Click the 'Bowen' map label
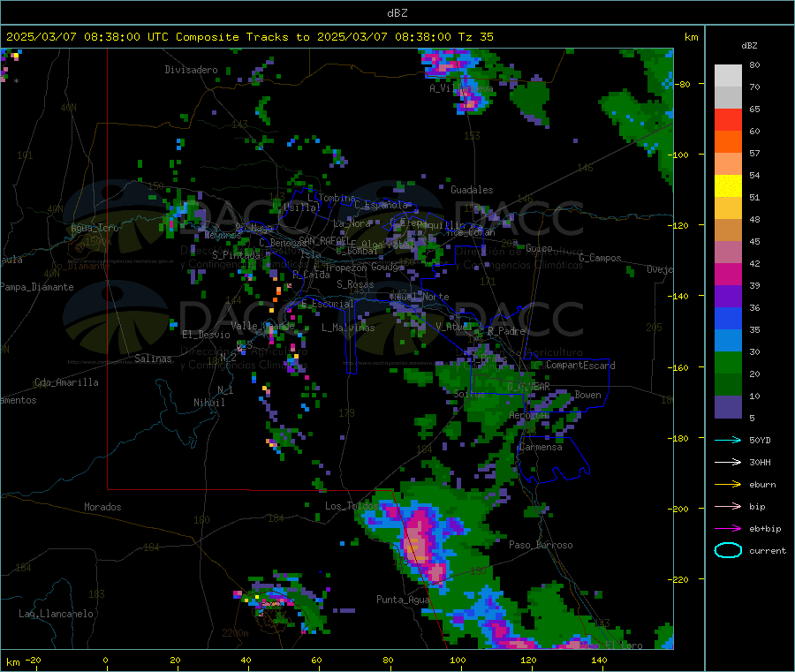 pos(588,395)
